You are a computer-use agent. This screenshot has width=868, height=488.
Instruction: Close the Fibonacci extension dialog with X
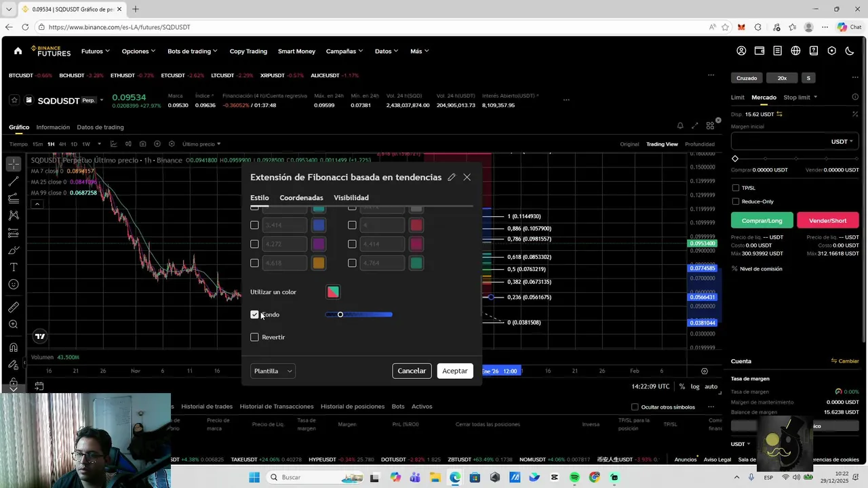pyautogui.click(x=467, y=177)
